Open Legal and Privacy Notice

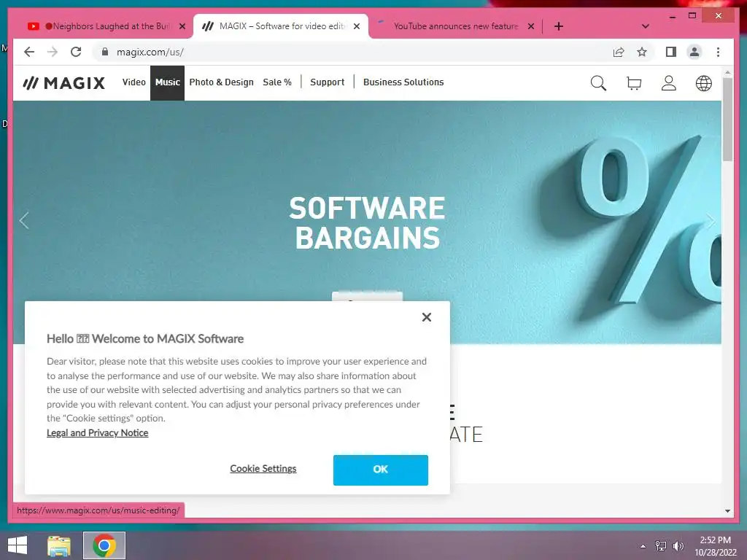[x=97, y=433]
